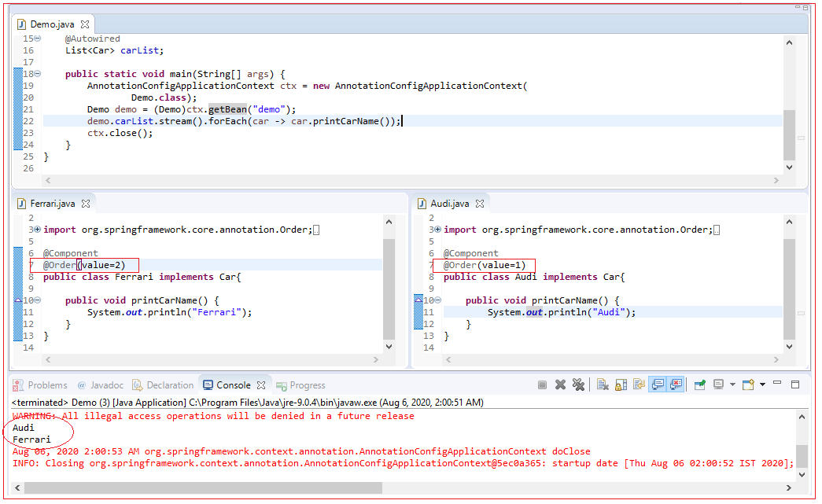Collapse the fold marker at Demo.java line 15

click(x=38, y=39)
